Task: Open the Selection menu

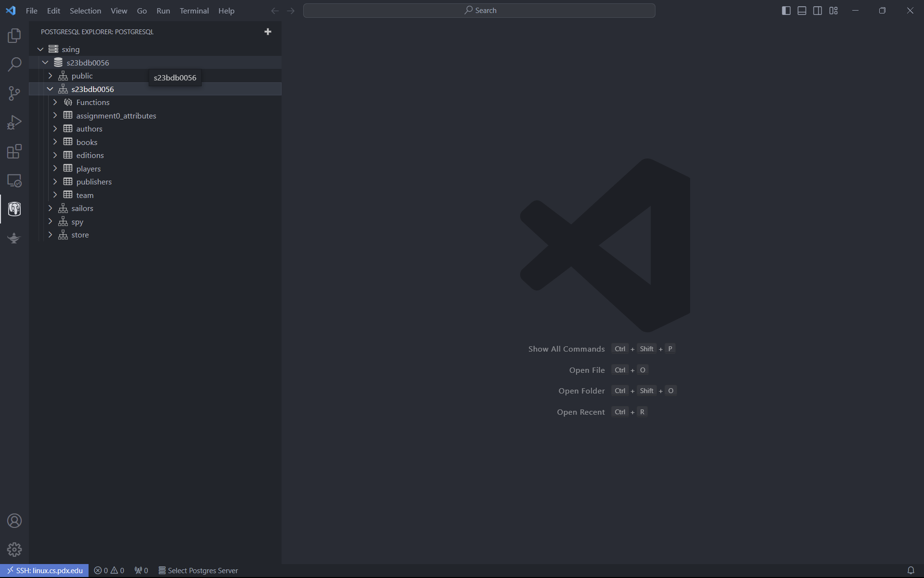Action: [85, 11]
